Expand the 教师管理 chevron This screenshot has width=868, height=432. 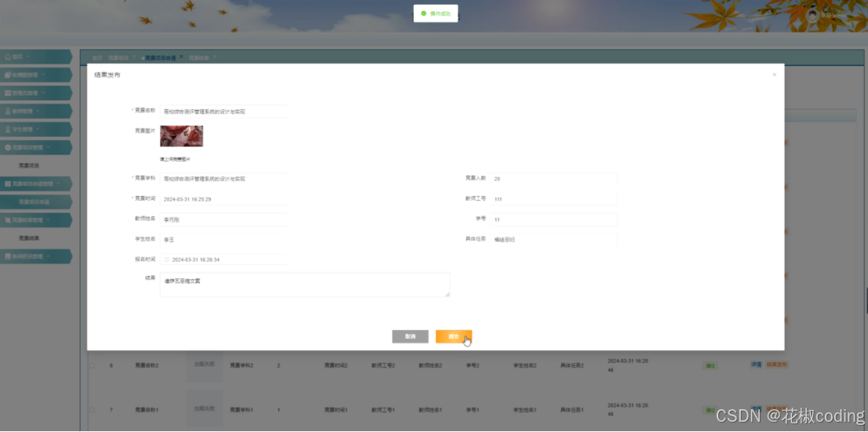point(38,111)
